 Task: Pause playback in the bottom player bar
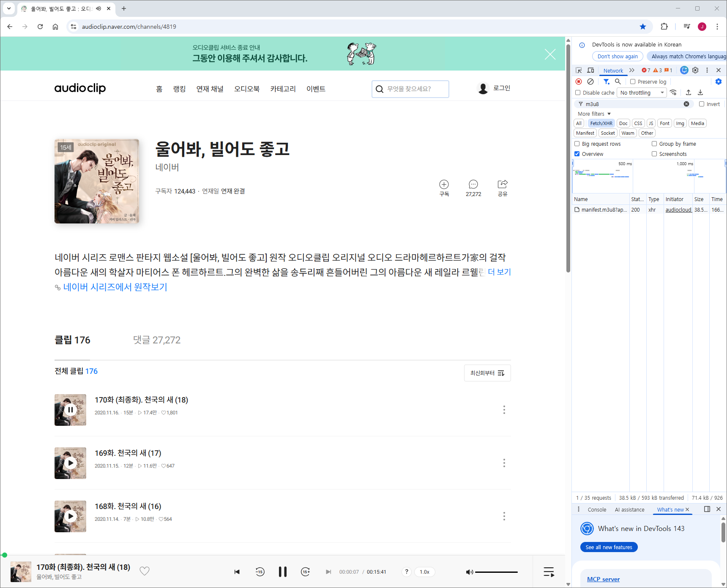click(x=282, y=572)
